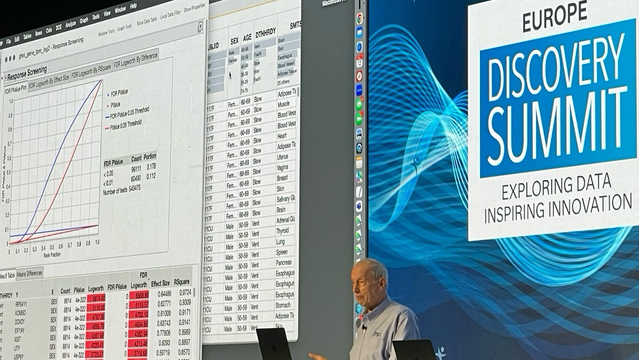
Task: Open the DOE menu
Action: coord(59,28)
